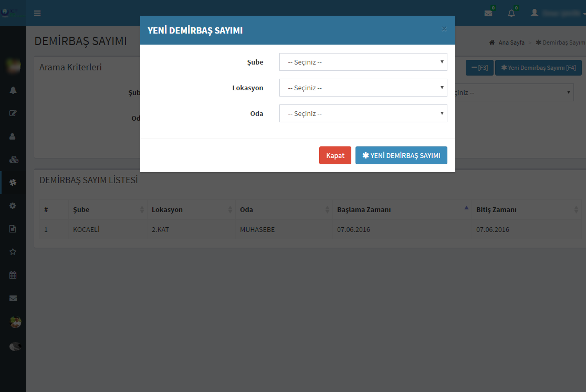Viewport: 586px width, 392px height.
Task: Expand the Şube dropdown in the dialog
Action: [363, 62]
